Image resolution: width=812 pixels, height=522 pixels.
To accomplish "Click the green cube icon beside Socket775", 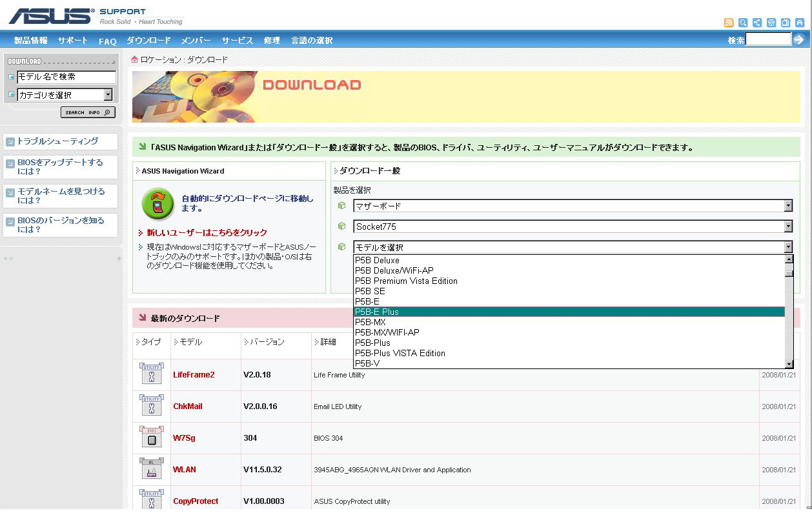I will coord(342,226).
